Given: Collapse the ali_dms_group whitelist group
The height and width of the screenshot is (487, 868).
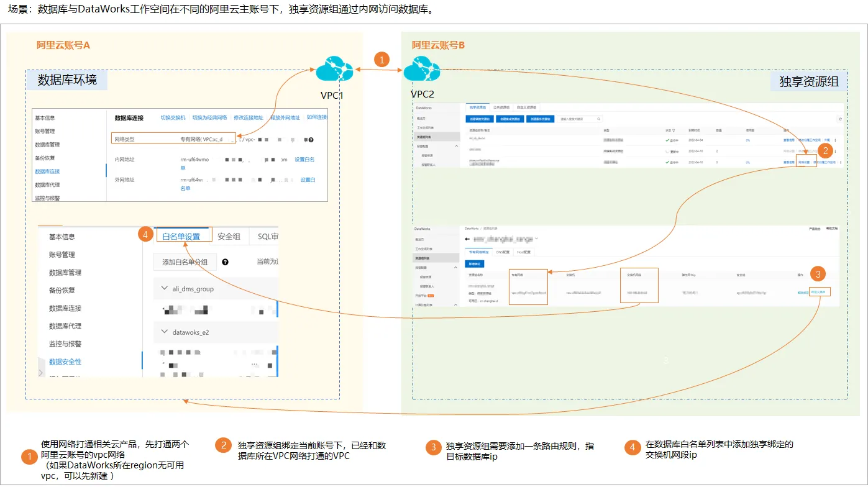Looking at the screenshot, I should click(164, 289).
